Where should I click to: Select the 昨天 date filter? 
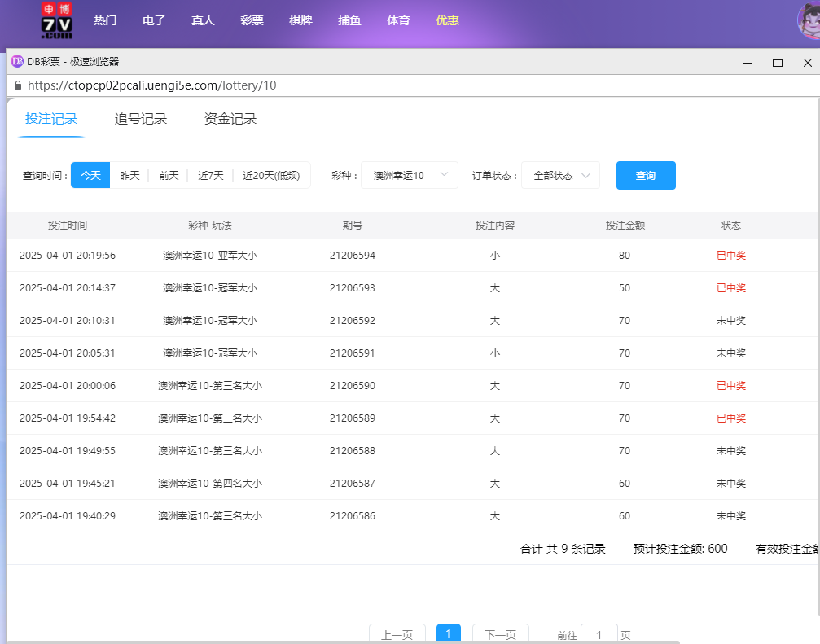tap(129, 174)
